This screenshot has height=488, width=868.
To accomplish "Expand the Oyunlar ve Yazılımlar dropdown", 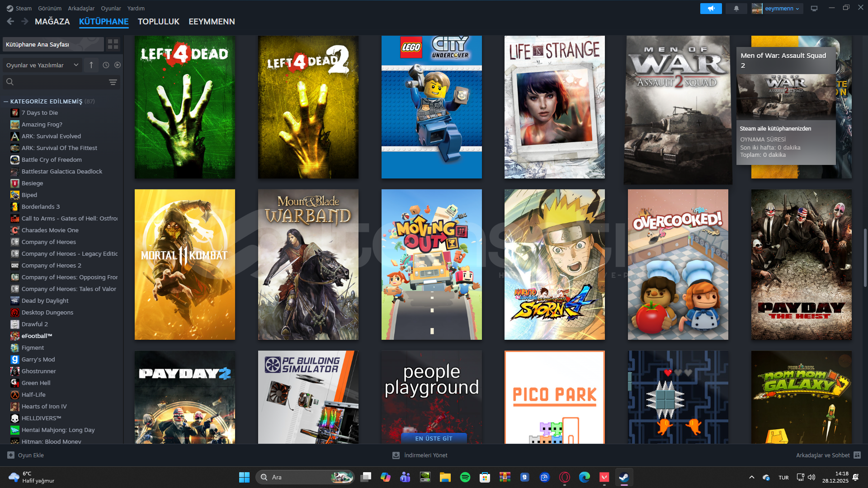I will 42,65.
